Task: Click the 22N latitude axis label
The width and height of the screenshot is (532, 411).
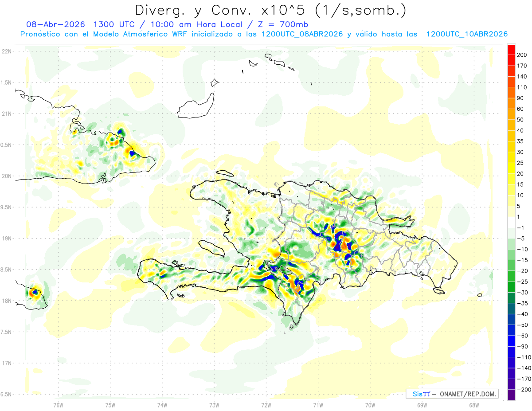Action: [6, 51]
